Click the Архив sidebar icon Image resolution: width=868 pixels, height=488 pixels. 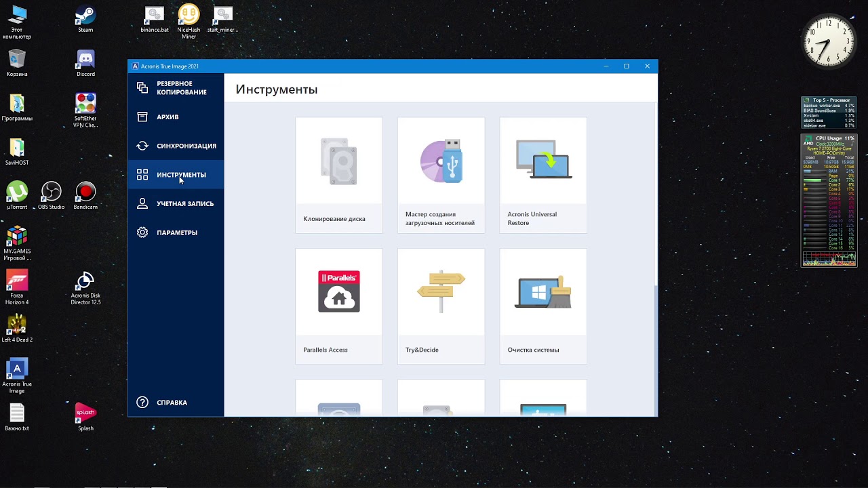tap(142, 117)
